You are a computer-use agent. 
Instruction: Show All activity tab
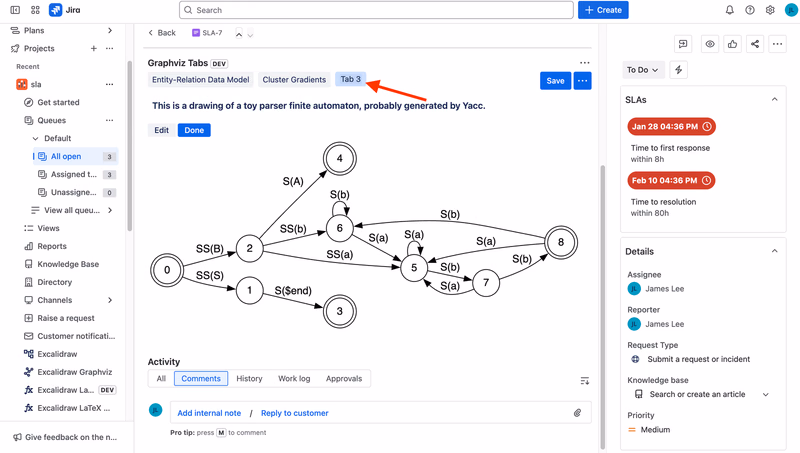coord(161,379)
